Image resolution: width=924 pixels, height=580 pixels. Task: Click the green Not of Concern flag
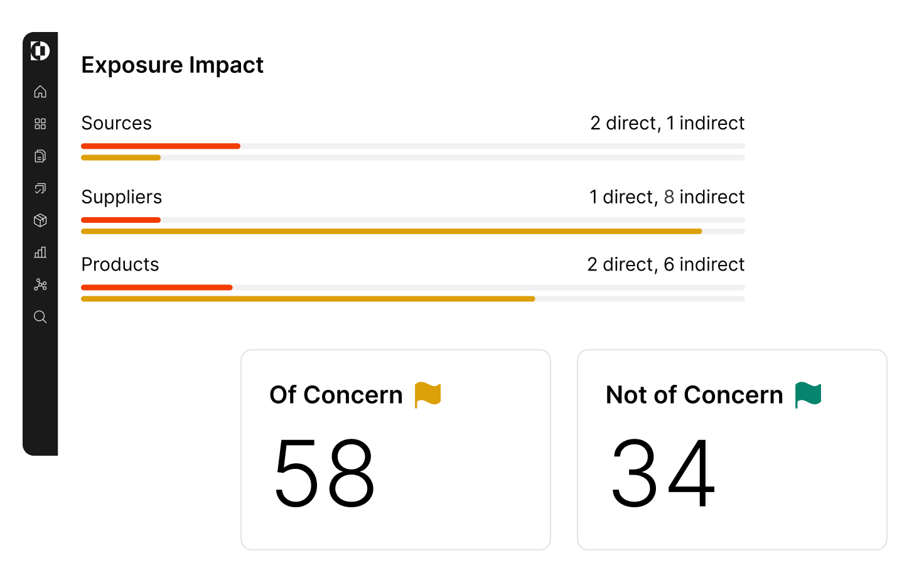(808, 394)
